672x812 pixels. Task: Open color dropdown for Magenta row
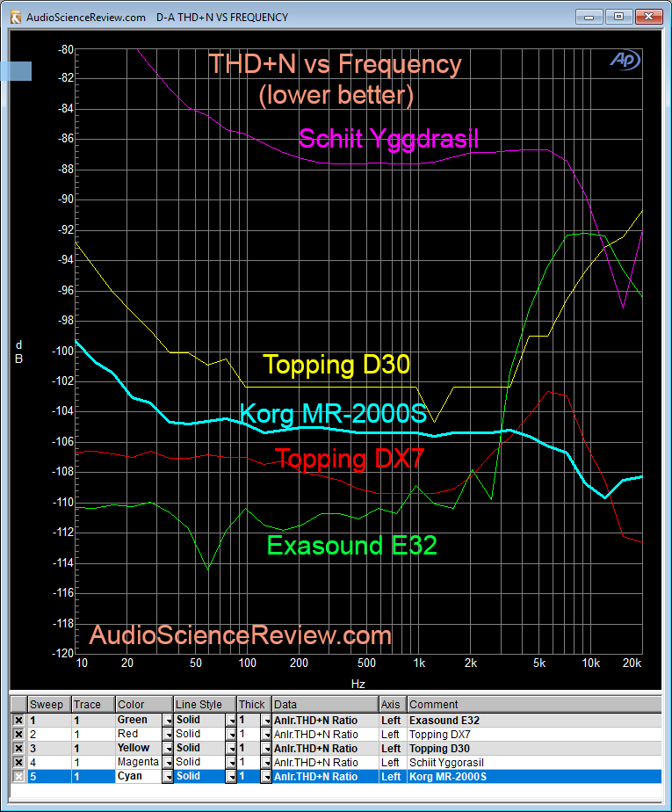168,762
